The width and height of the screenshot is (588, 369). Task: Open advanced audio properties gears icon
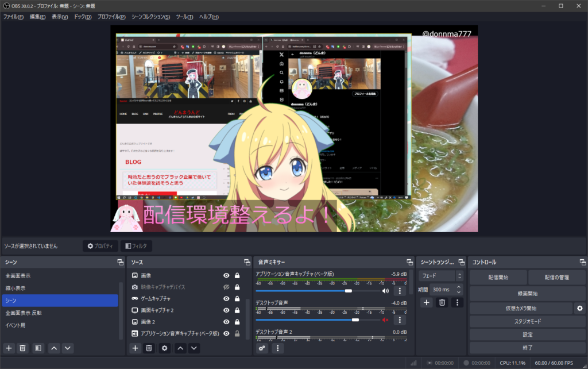(x=262, y=348)
